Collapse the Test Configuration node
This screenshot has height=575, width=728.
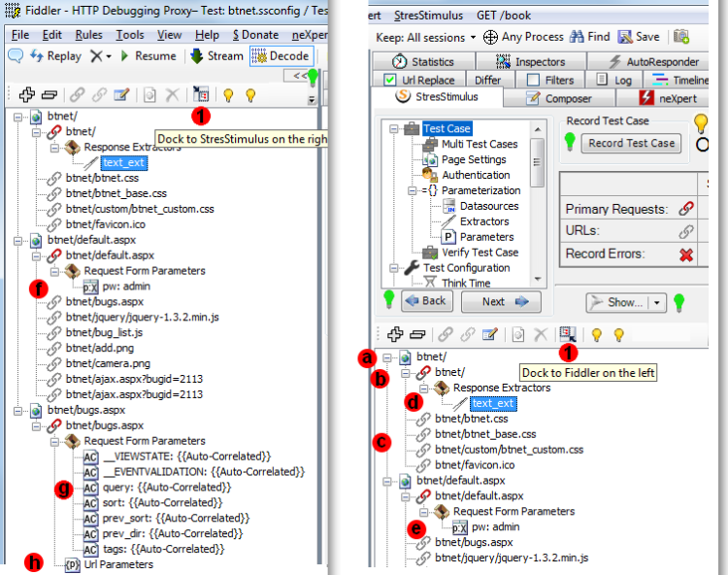[x=393, y=268]
